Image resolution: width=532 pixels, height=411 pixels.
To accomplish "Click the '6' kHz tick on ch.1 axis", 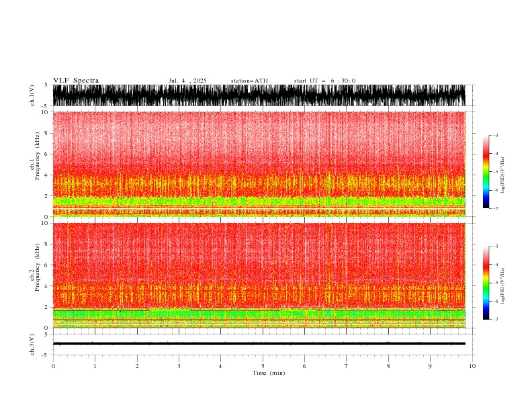I will 46,154.
